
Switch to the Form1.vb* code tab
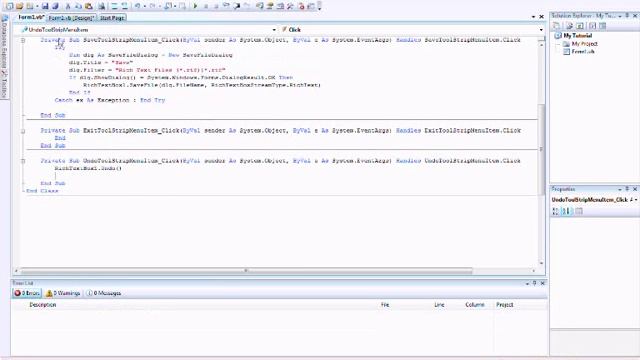[x=31, y=18]
